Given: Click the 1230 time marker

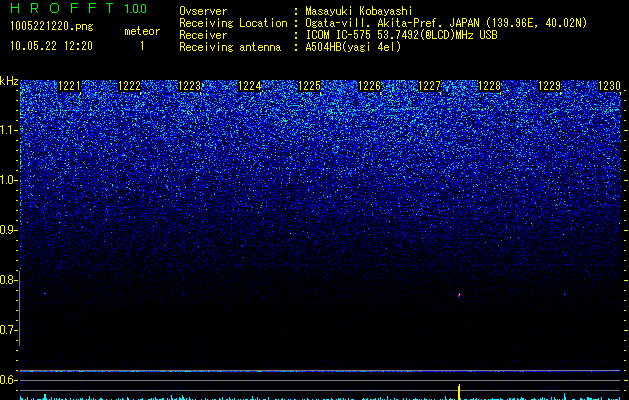Looking at the screenshot, I should click(x=609, y=86).
